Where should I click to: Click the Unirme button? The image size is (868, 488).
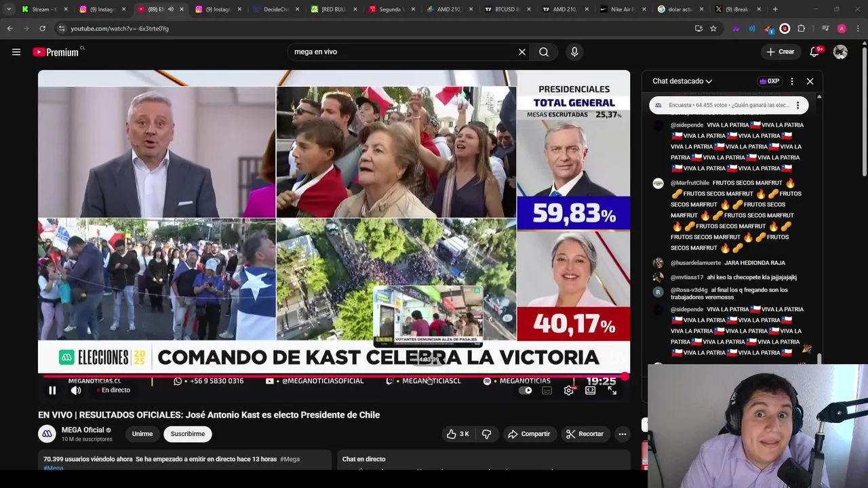click(x=142, y=434)
